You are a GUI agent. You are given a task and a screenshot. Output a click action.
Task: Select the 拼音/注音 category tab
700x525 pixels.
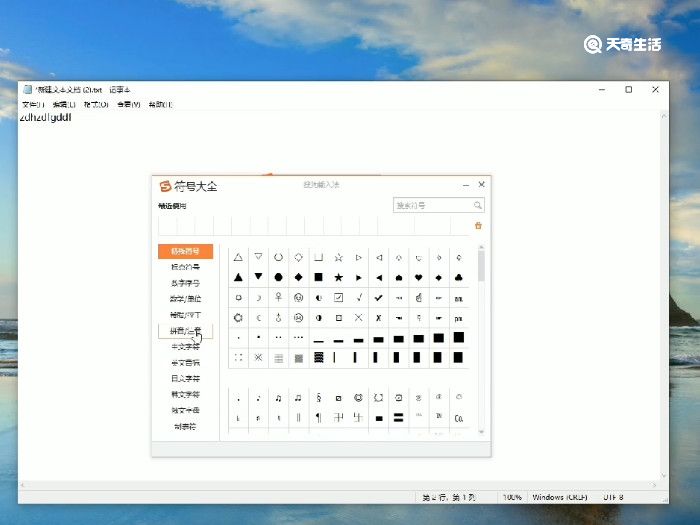click(185, 331)
